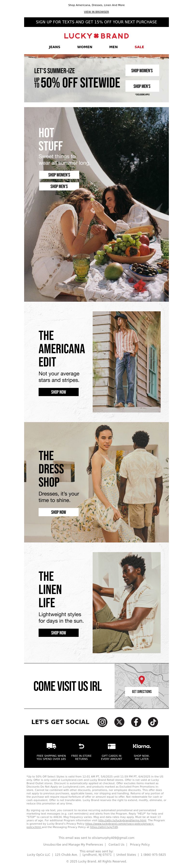Open the JEANS navigation item
The image size is (193, 868).
click(x=54, y=47)
